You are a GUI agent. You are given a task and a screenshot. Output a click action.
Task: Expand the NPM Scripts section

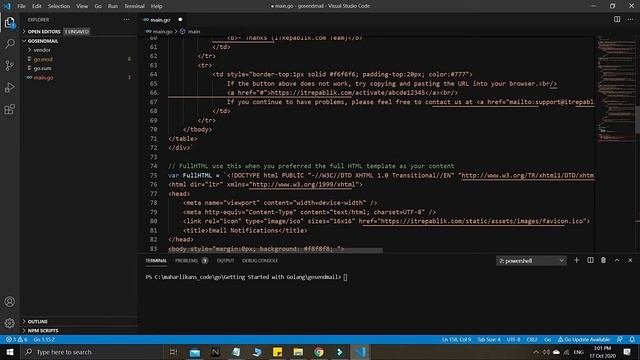coord(43,331)
